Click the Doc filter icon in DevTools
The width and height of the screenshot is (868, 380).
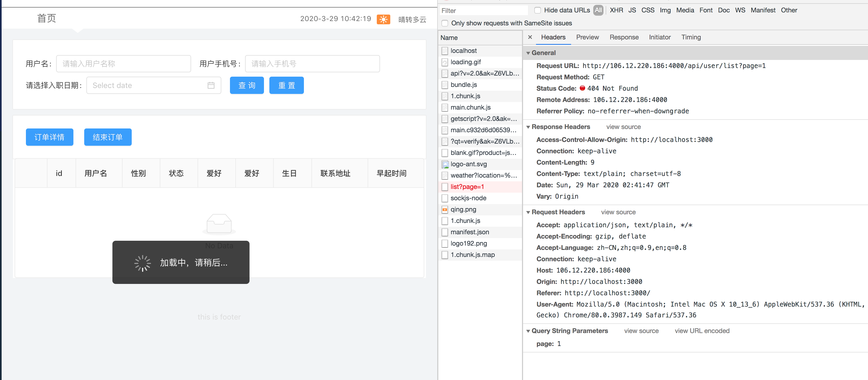tap(724, 10)
